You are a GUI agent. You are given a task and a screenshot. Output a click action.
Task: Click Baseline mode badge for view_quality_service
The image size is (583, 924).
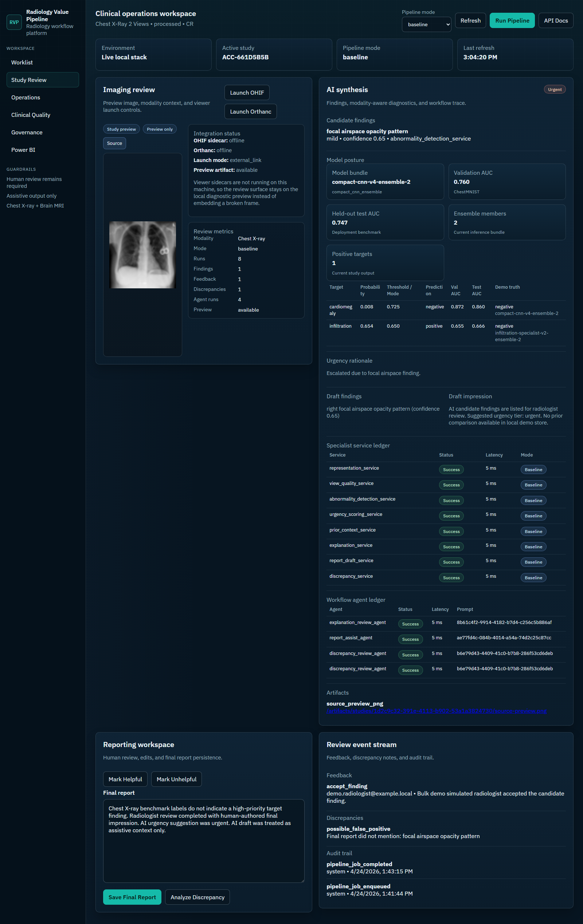[x=533, y=485]
